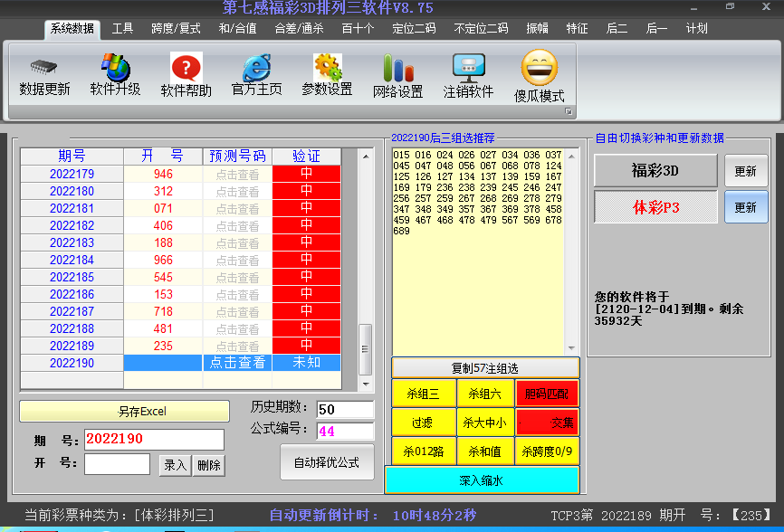Click the 杀跨度0/9 button

click(x=547, y=451)
